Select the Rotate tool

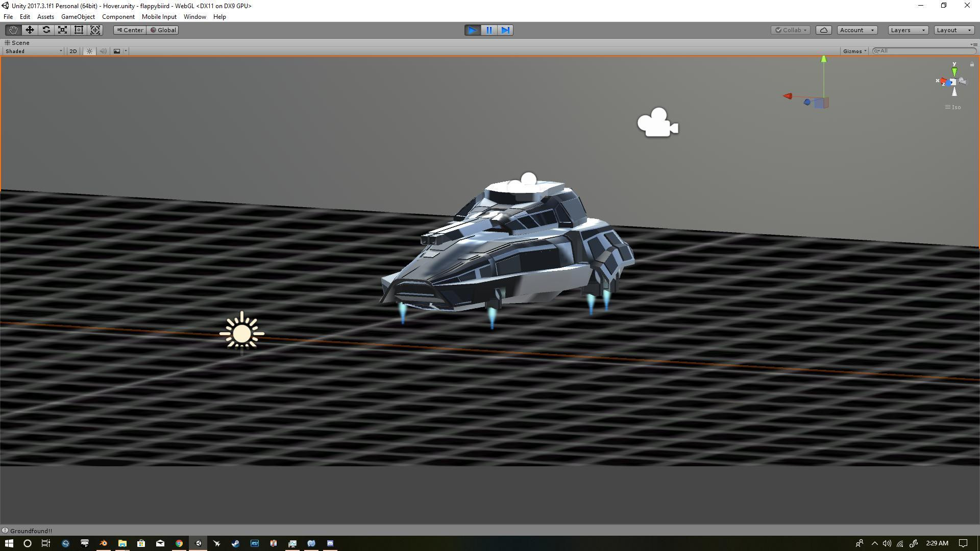pyautogui.click(x=46, y=30)
